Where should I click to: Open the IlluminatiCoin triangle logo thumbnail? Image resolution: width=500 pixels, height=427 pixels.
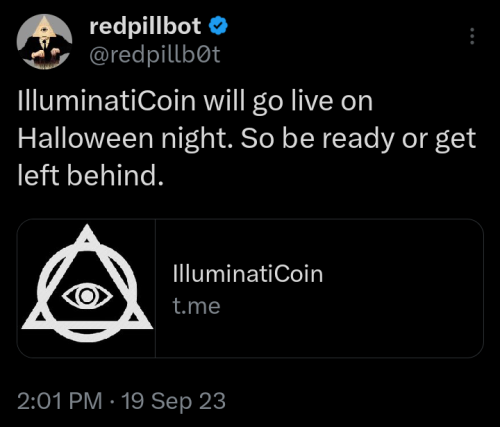point(86,288)
